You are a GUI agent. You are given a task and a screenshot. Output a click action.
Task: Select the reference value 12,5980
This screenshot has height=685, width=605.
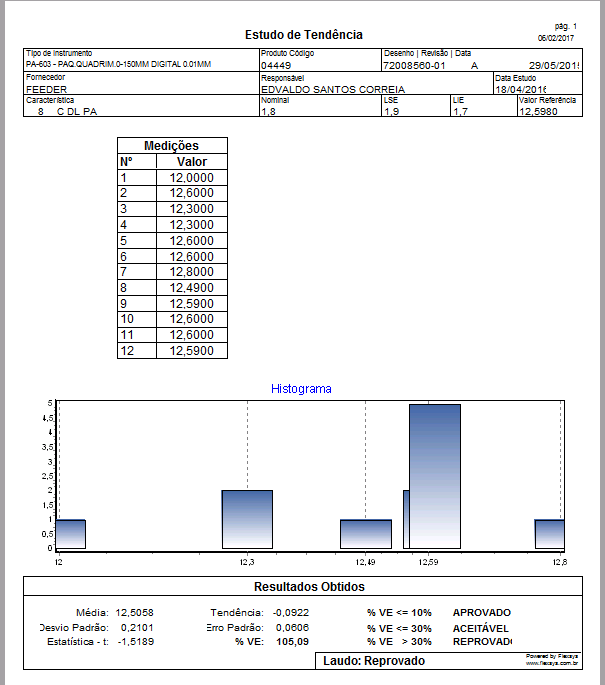click(538, 112)
